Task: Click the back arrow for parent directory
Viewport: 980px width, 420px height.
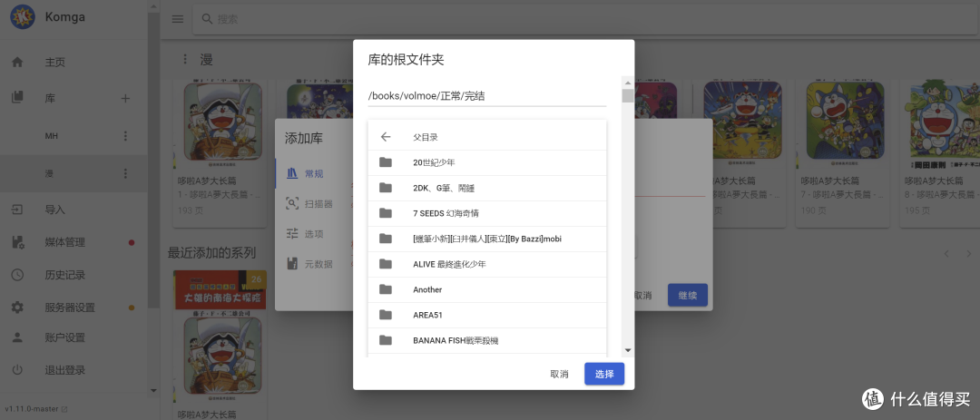Action: (x=386, y=137)
